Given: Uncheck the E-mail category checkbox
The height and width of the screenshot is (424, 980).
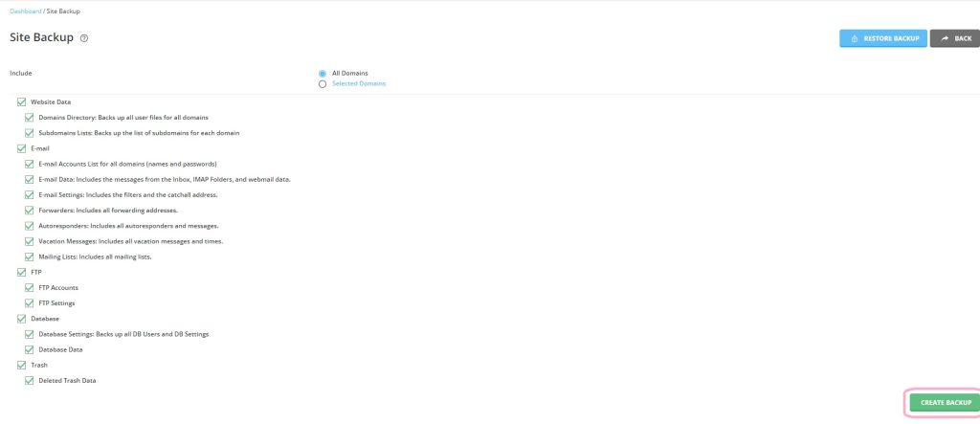Looking at the screenshot, I should 22,148.
